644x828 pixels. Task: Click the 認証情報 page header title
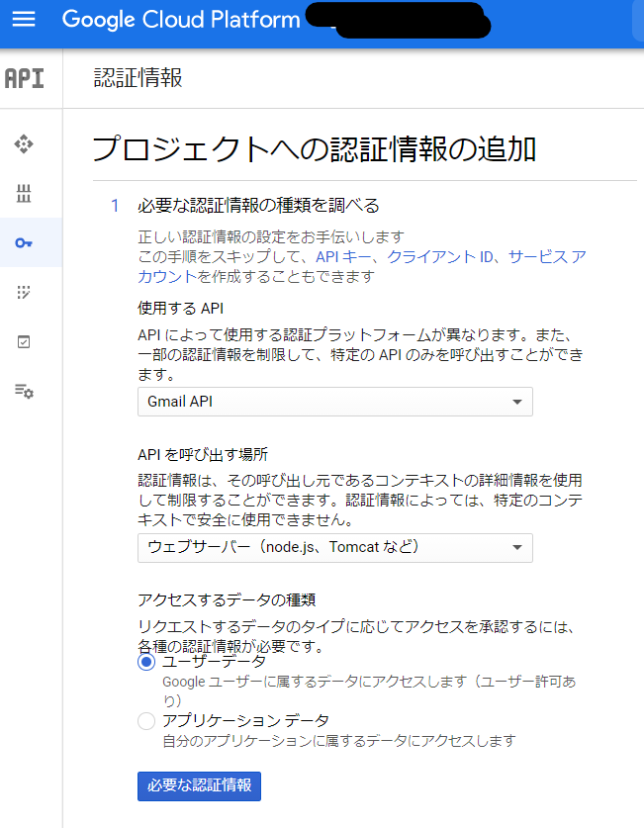pos(138,78)
